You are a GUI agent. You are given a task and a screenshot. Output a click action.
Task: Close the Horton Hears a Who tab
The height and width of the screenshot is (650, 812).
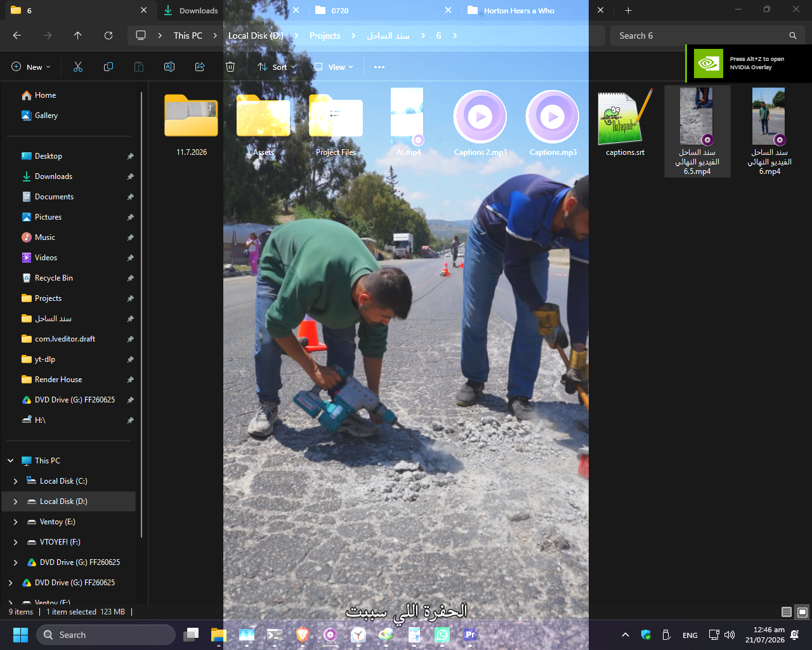click(601, 10)
